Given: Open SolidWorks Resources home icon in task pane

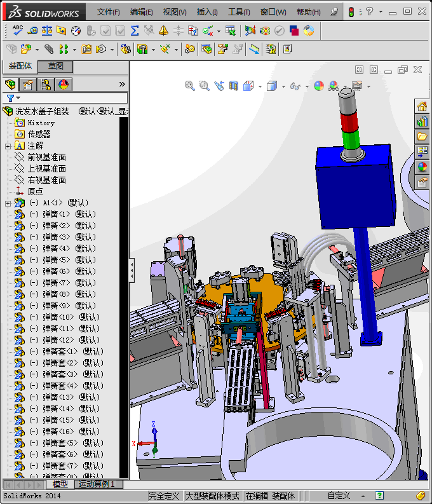Looking at the screenshot, I should point(422,106).
